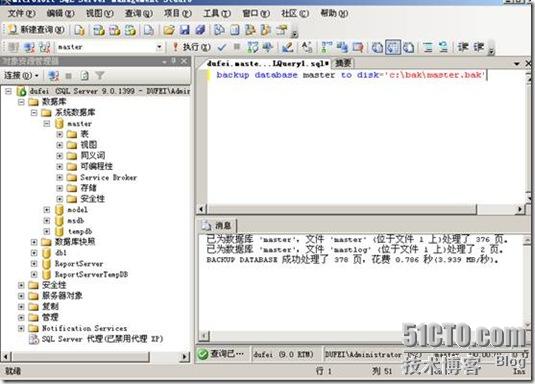Expand the Service Broker folder
The height and width of the screenshot is (384, 535).
pos(59,177)
